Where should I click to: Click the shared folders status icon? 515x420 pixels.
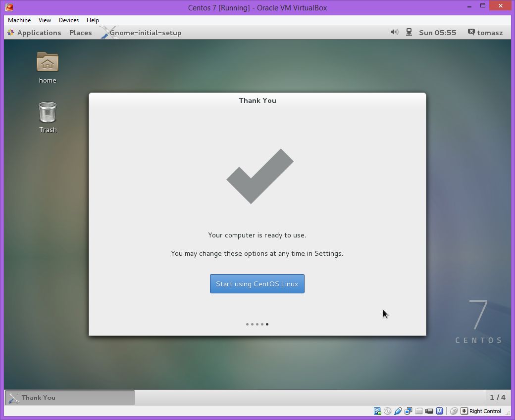click(x=419, y=411)
